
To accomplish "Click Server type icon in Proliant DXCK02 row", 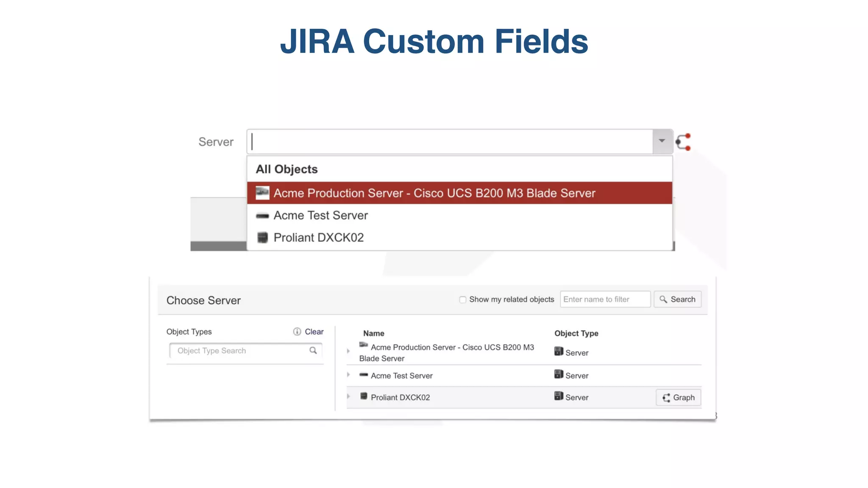I will click(559, 396).
